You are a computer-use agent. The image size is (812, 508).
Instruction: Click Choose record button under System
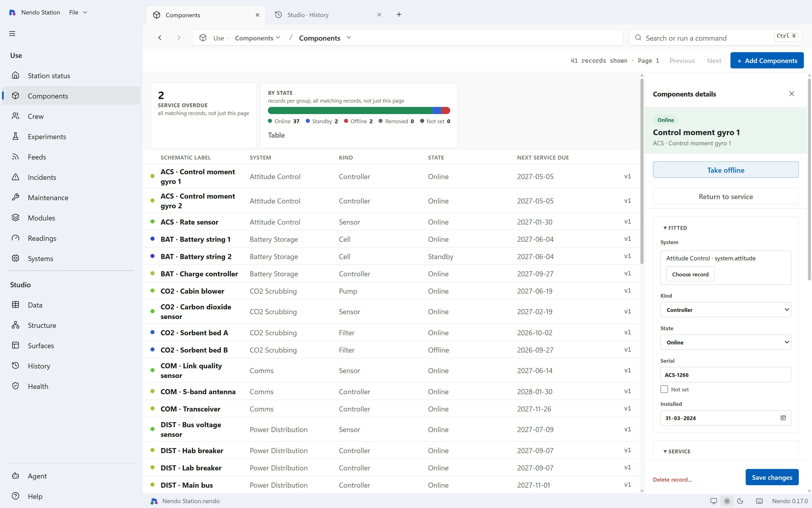click(x=690, y=274)
